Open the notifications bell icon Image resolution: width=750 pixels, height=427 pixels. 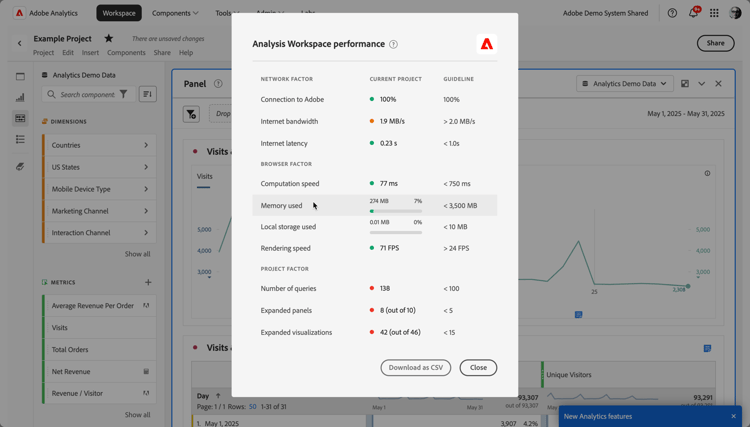693,13
